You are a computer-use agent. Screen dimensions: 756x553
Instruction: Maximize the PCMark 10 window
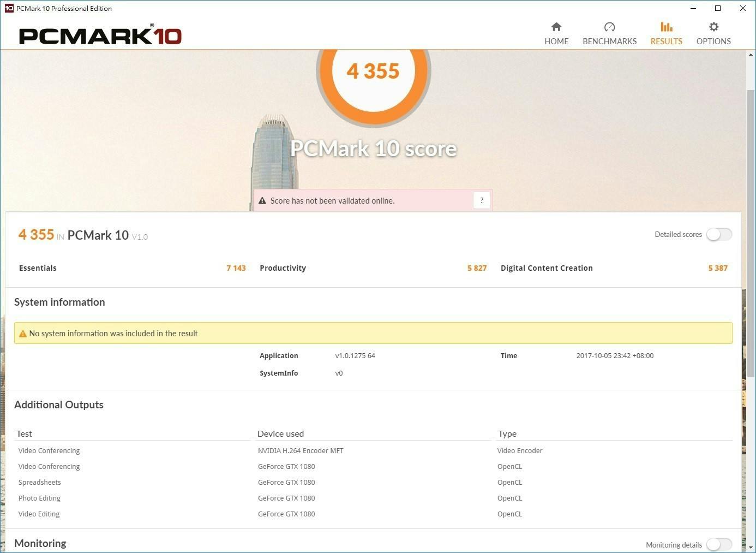tap(718, 8)
